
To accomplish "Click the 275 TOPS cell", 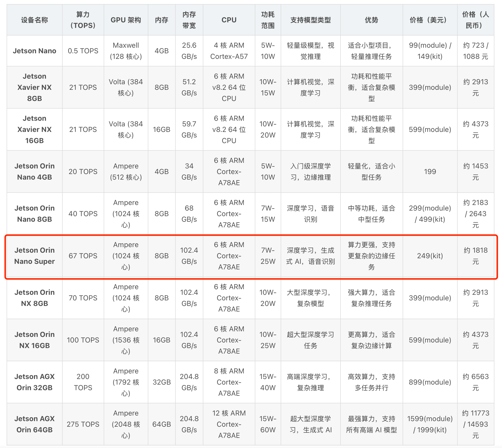I will [83, 424].
